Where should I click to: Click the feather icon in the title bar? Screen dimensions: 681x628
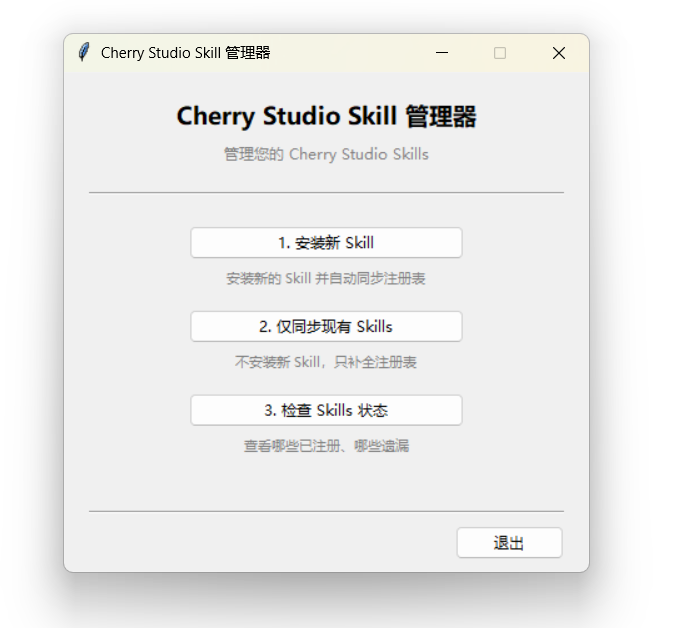(84, 53)
